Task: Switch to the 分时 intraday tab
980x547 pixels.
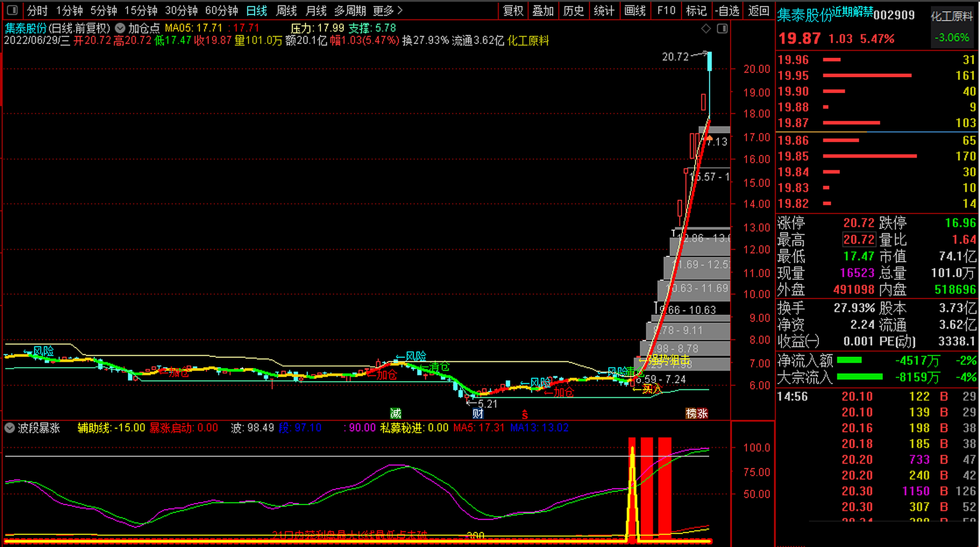Action: click(x=37, y=10)
